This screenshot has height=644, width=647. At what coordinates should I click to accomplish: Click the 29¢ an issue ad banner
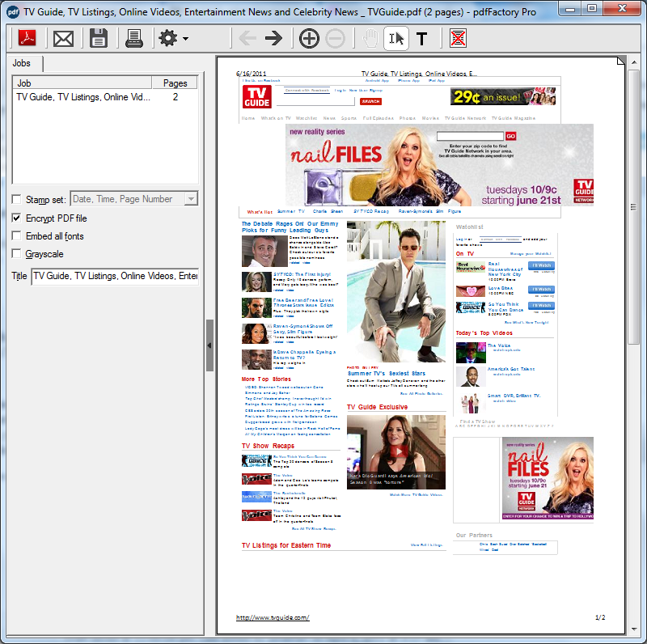pos(503,96)
